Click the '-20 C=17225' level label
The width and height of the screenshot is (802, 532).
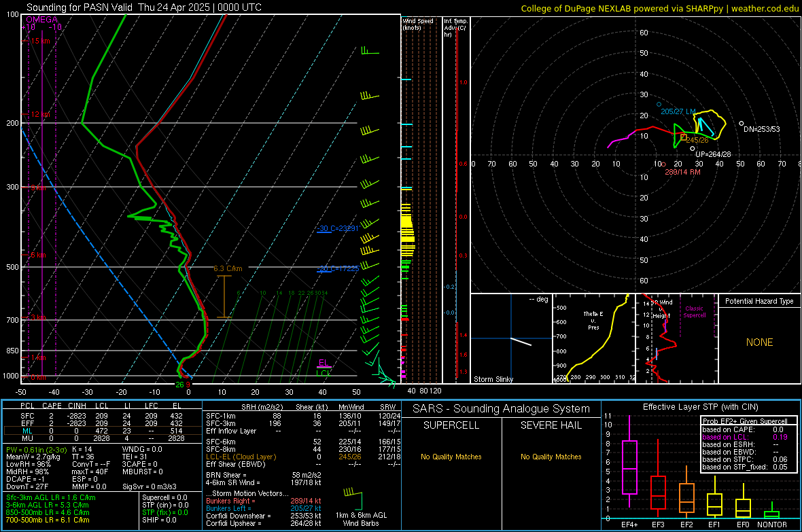(338, 268)
